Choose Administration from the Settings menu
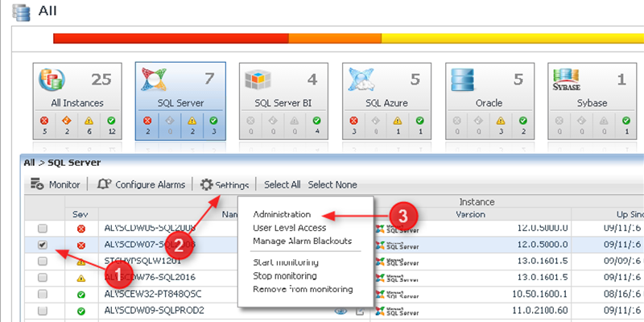The width and height of the screenshot is (644, 322). click(282, 214)
